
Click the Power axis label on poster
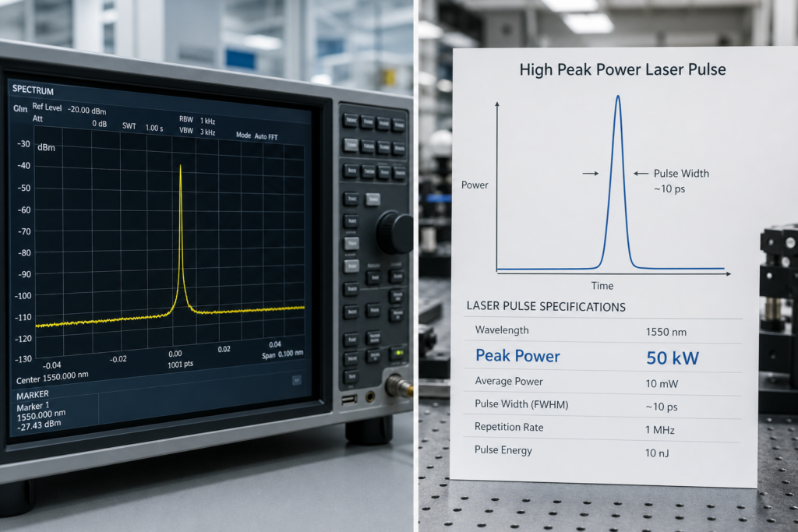[x=475, y=185]
